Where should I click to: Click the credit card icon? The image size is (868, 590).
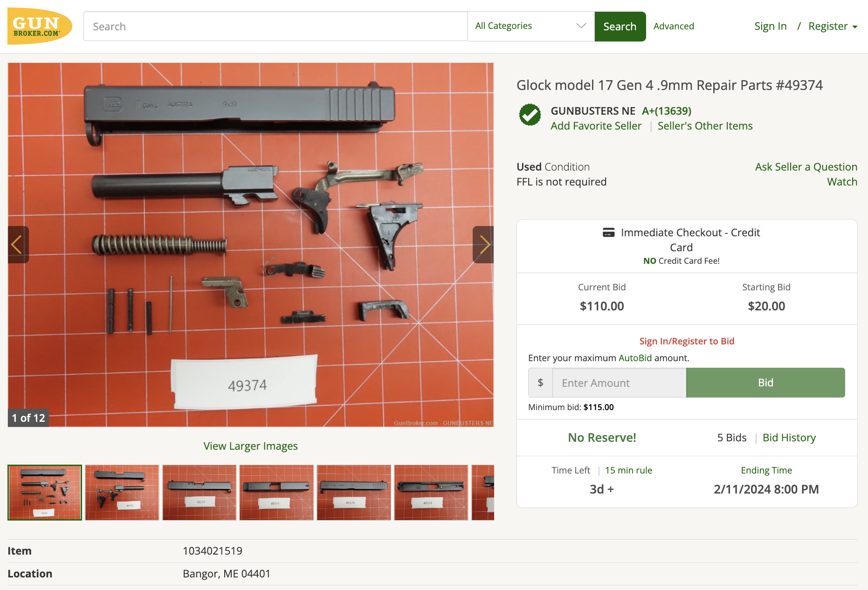pos(608,232)
